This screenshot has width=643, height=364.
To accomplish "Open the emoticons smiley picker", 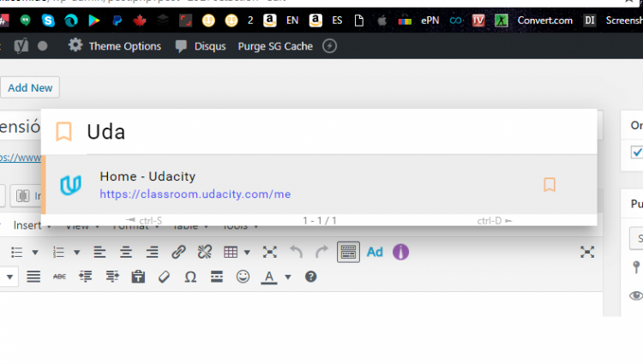I will (243, 277).
